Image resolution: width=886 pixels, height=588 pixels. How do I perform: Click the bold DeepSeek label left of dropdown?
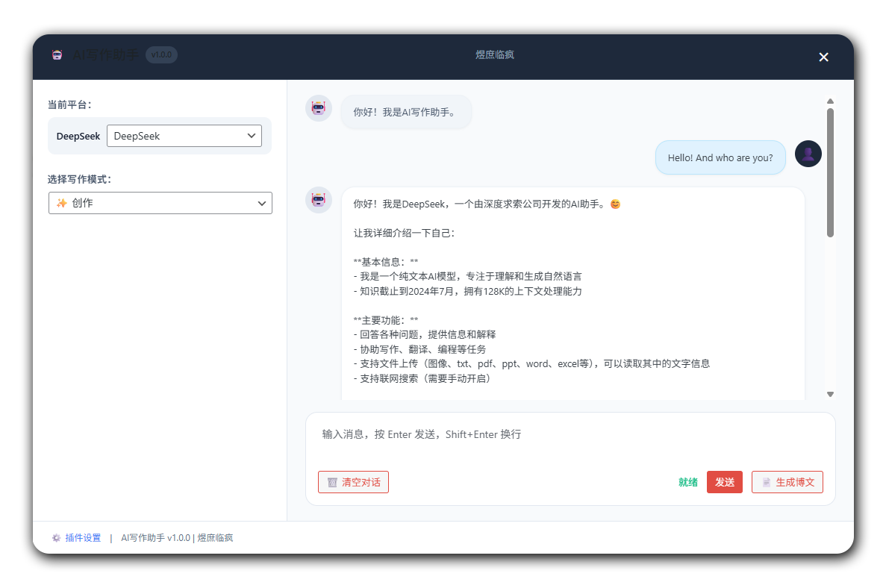(78, 136)
